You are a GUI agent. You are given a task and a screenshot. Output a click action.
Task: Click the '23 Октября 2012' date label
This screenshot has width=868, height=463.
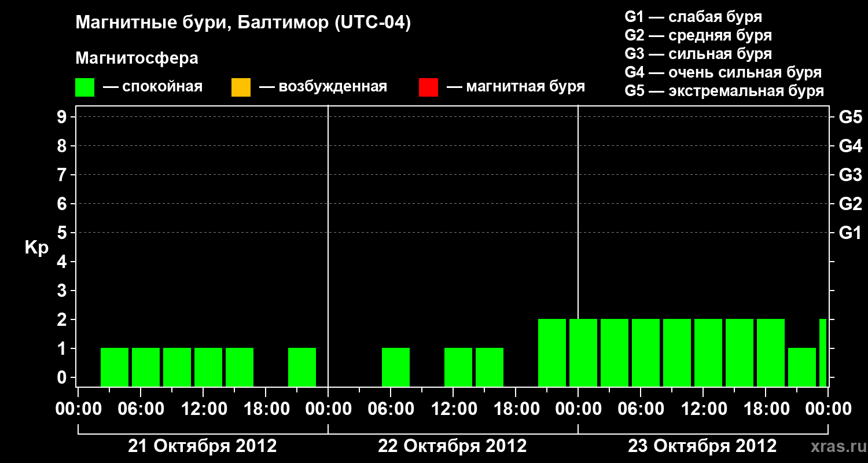[x=703, y=446]
